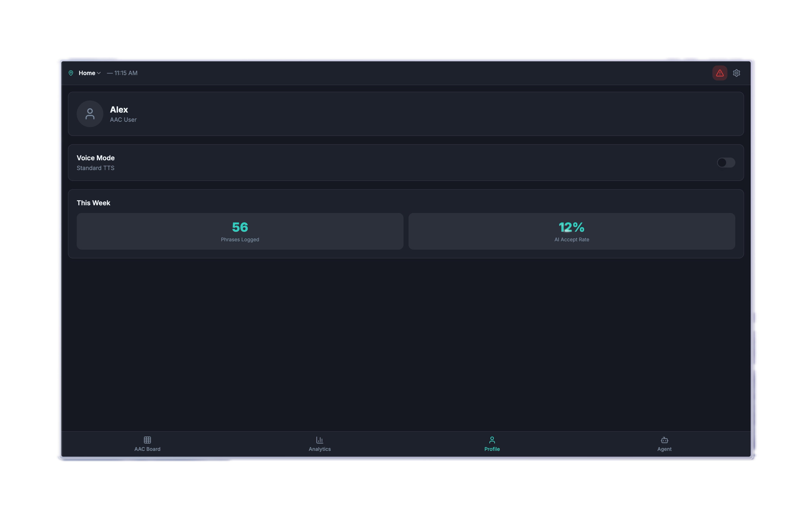Image resolution: width=812 pixels, height=518 pixels.
Task: Click the AAC Board grid icon
Action: pyautogui.click(x=147, y=440)
